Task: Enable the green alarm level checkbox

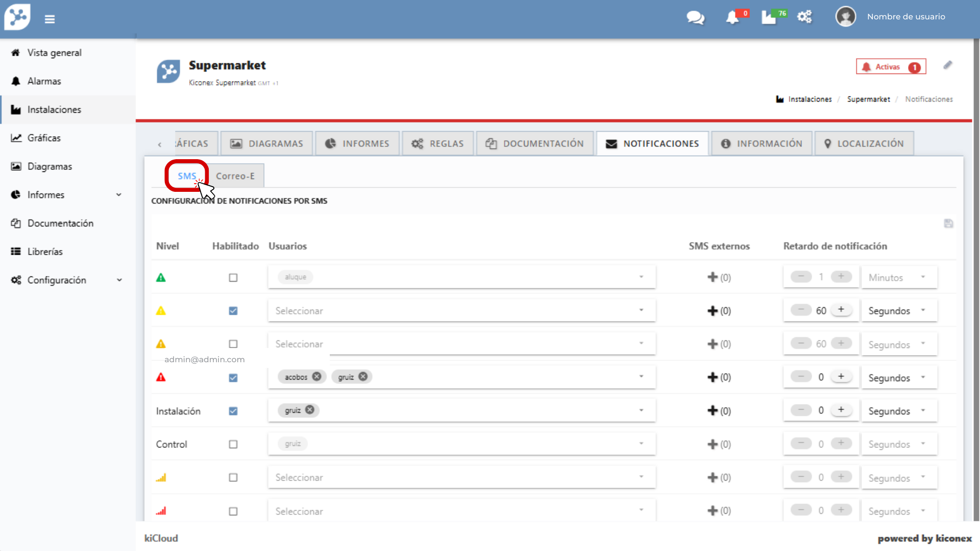Action: tap(233, 278)
